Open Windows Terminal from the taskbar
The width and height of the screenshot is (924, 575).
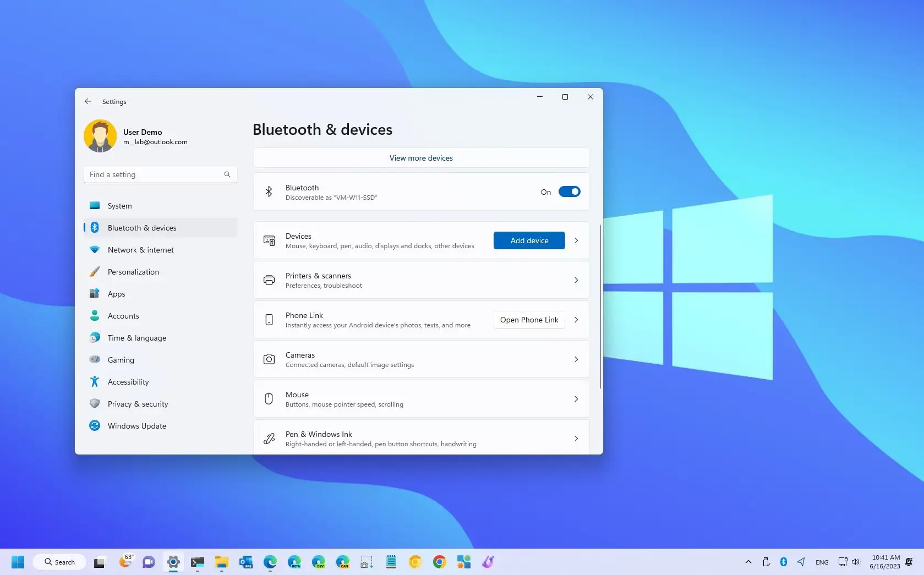click(x=197, y=562)
